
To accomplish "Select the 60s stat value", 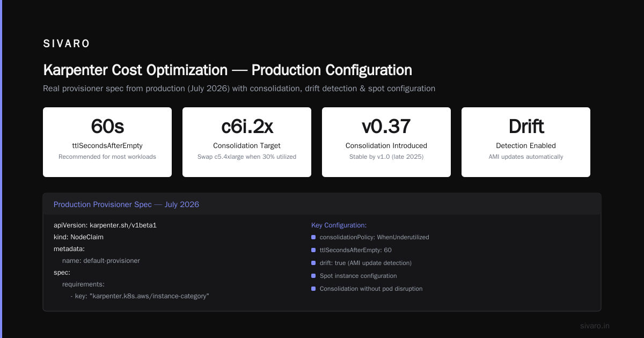I will coord(107,127).
